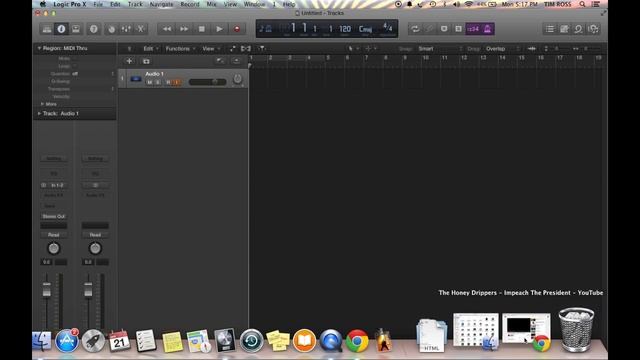The width and height of the screenshot is (640, 360).
Task: Click the Stop transport button
Action: pyautogui.click(x=202, y=29)
